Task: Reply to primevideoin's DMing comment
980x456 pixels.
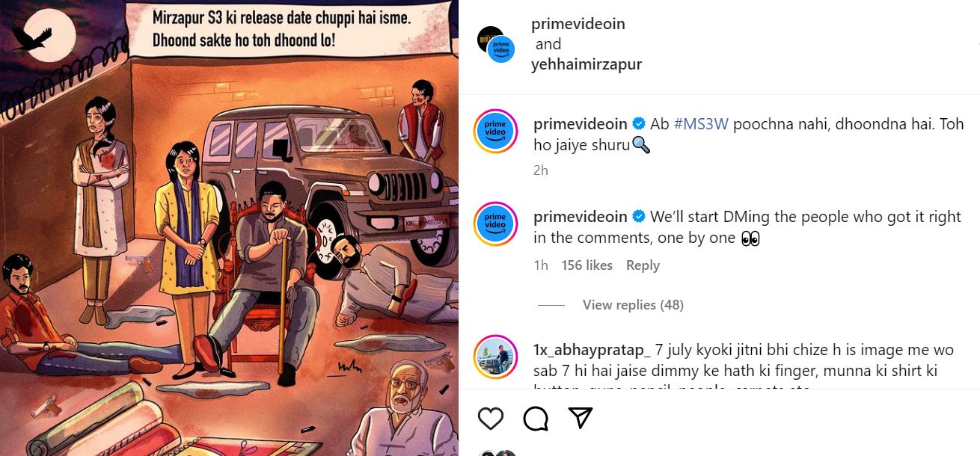Action: click(643, 265)
